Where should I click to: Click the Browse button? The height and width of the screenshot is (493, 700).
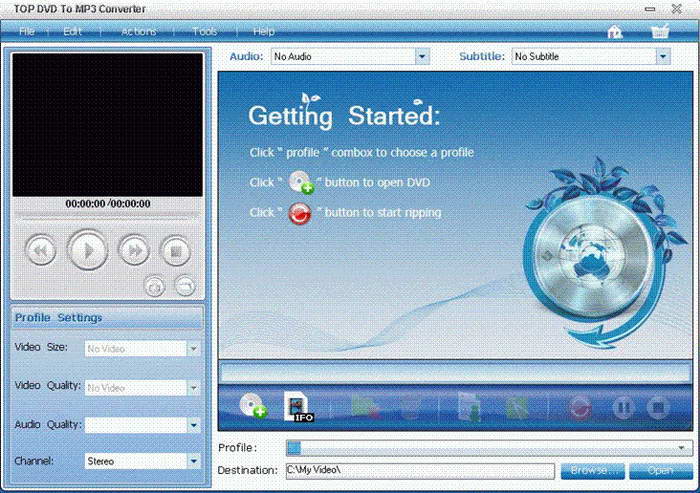click(592, 471)
